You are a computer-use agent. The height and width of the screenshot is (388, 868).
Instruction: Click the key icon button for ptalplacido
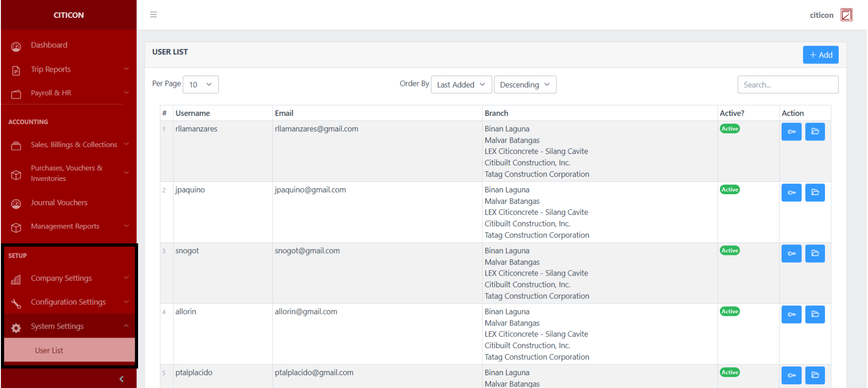(791, 375)
